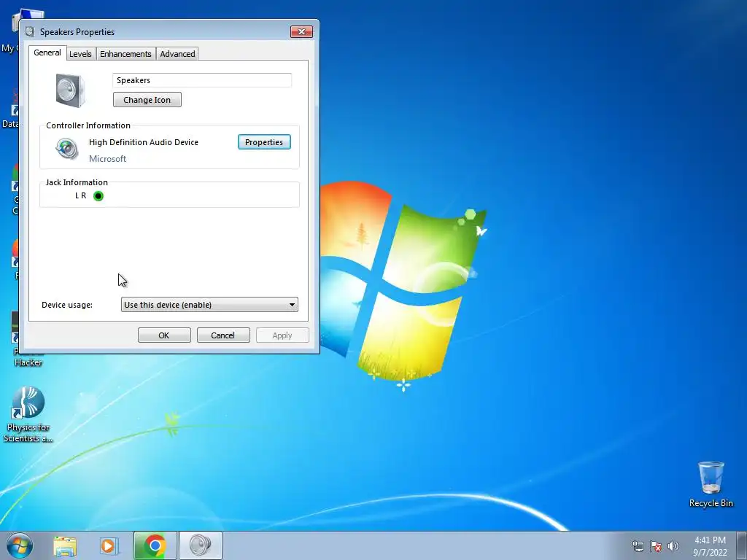Click the Show desktop button

pos(742,545)
